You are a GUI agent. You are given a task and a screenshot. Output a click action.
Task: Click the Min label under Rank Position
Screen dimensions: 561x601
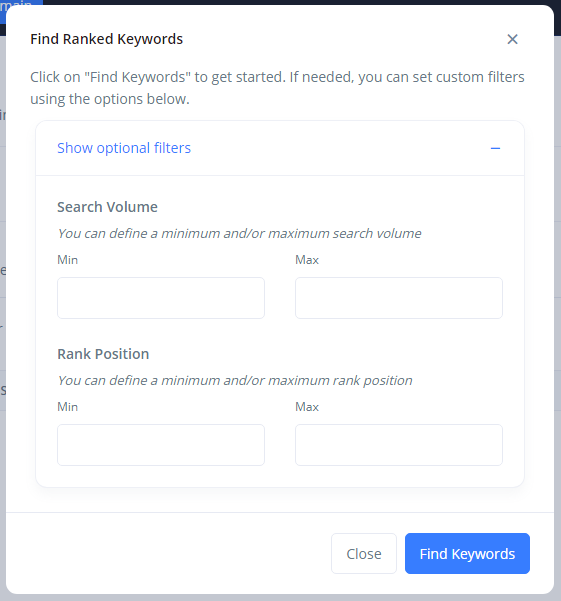(x=67, y=407)
